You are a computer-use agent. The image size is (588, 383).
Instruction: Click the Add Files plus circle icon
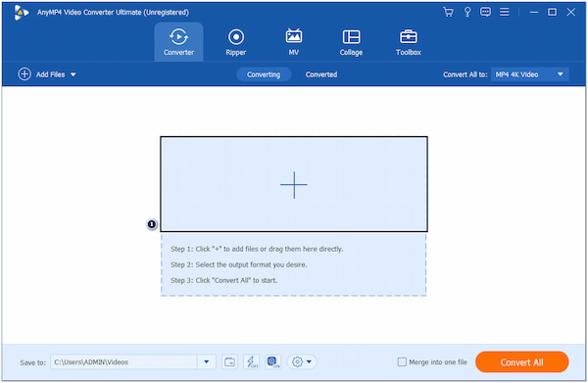click(x=24, y=74)
